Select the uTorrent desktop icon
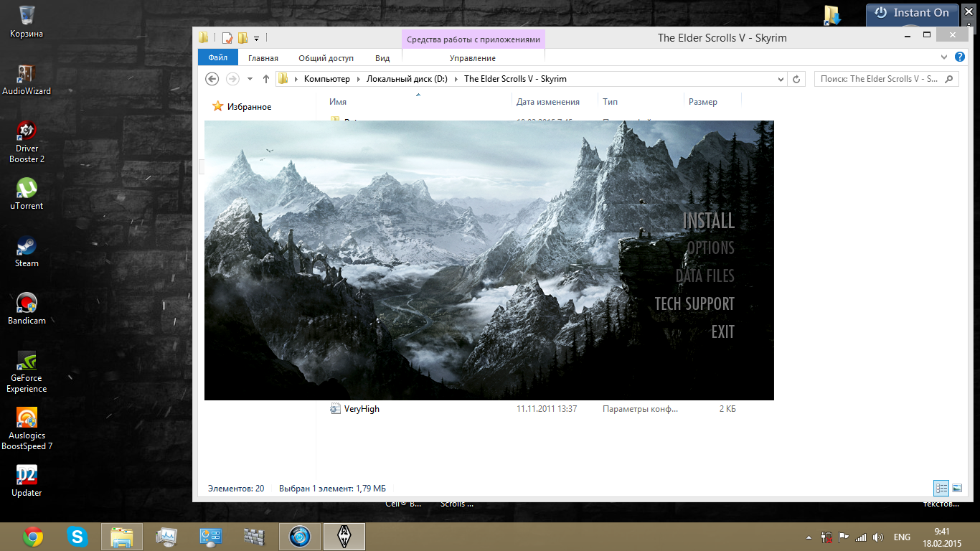 tap(27, 194)
